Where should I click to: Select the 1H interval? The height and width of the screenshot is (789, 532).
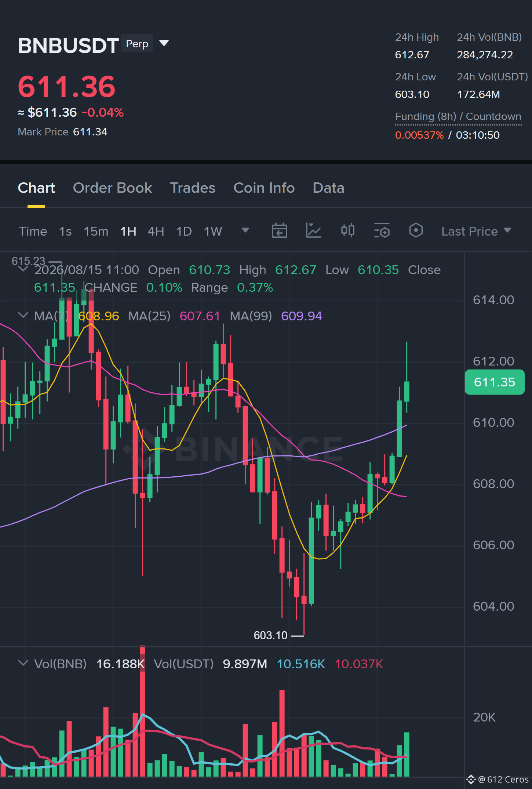coord(128,231)
